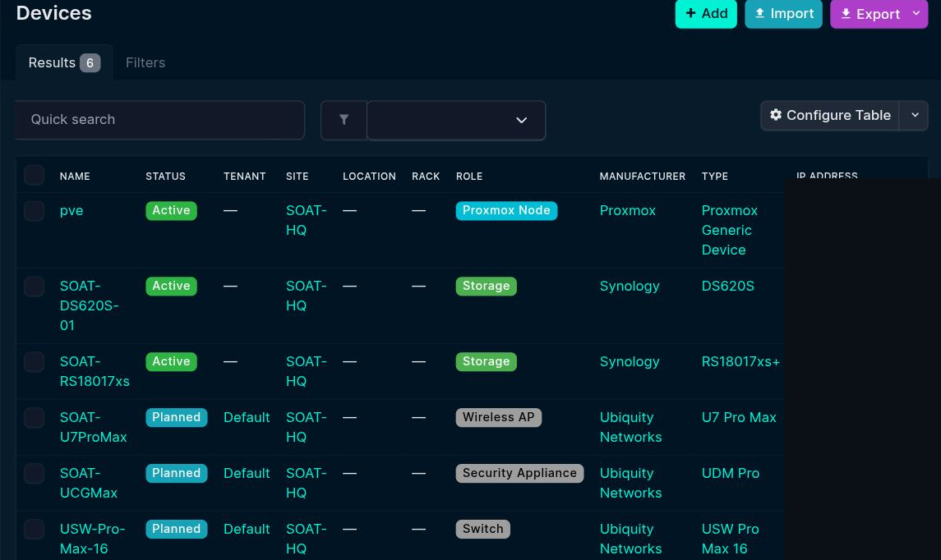Viewport: 941px width, 560px height.
Task: Focus the Quick search field
Action: coord(159,120)
